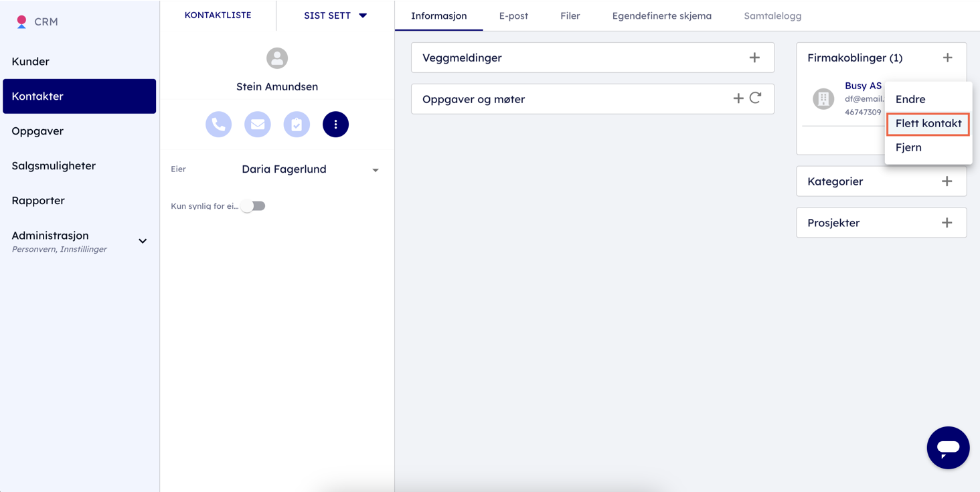Go to Salgsmuligheter in the sidebar
Image resolution: width=980 pixels, height=492 pixels.
click(x=54, y=165)
